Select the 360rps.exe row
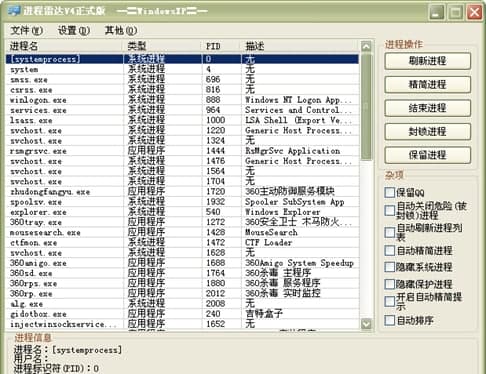The image size is (486, 374). tap(183, 283)
